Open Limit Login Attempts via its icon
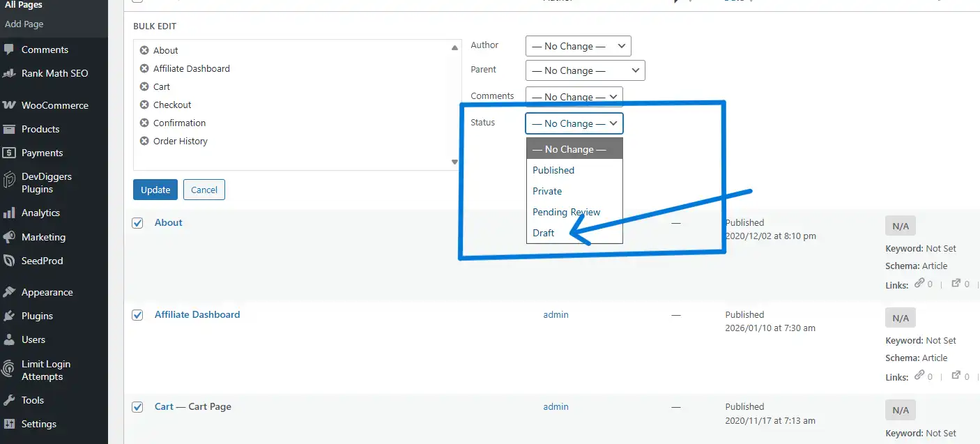Viewport: 980px width, 444px height. click(x=9, y=369)
